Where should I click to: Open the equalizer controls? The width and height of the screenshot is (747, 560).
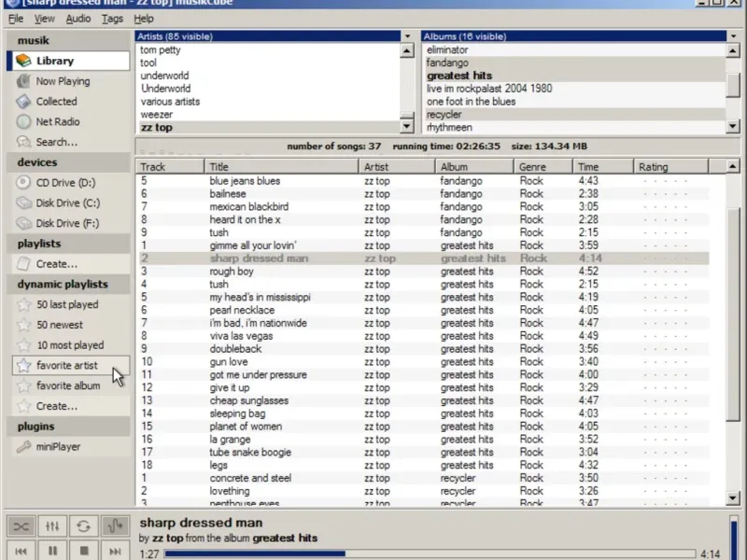53,526
